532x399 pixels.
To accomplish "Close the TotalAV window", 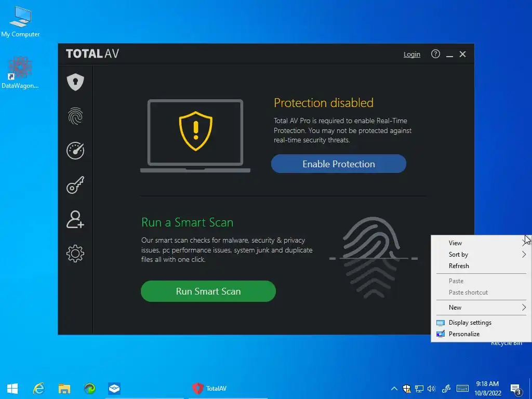I will [462, 54].
